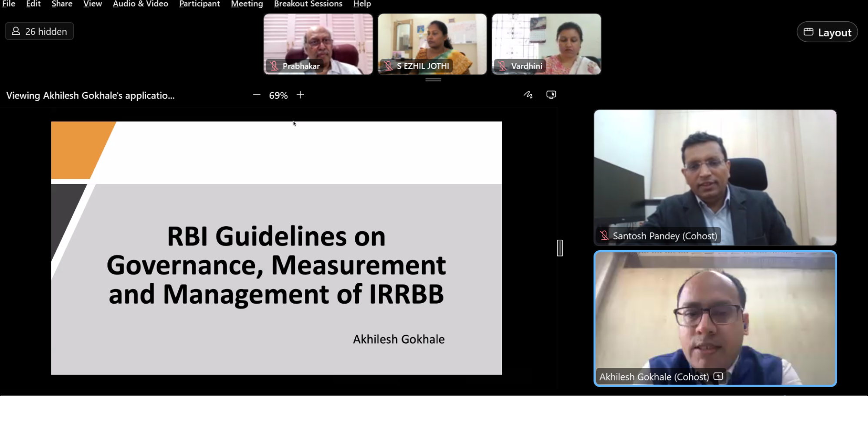Screen dimensions: 868x434
Task: Click the divider handle below video strip
Action: 433,80
